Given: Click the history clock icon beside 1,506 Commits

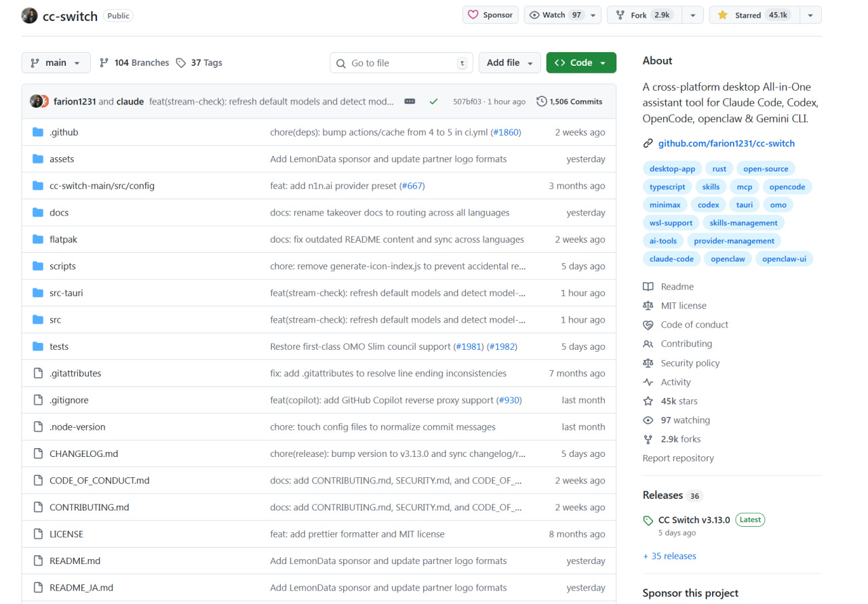Looking at the screenshot, I should tap(541, 102).
